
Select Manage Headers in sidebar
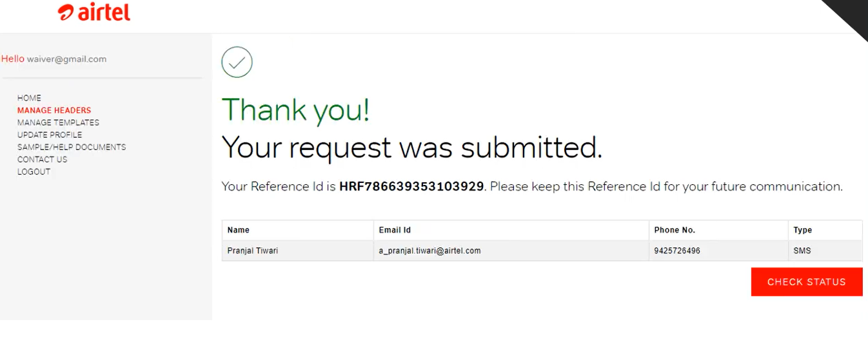click(54, 110)
